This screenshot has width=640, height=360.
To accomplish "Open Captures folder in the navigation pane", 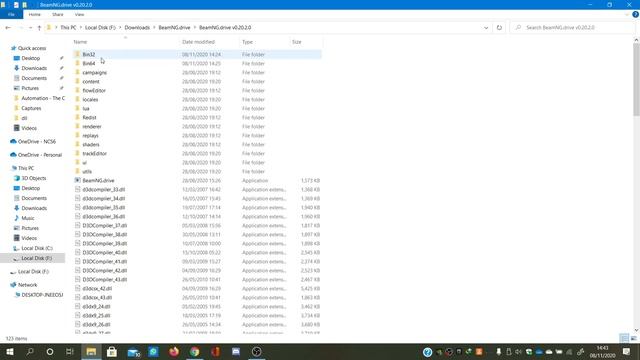I will pyautogui.click(x=31, y=108).
